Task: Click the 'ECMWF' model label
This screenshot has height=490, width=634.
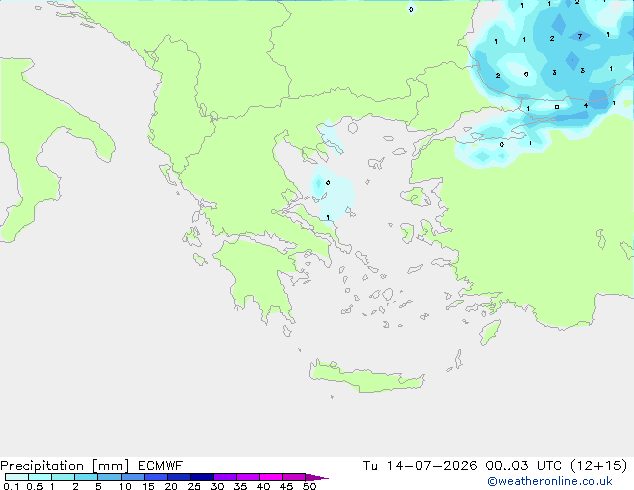Action: click(161, 466)
